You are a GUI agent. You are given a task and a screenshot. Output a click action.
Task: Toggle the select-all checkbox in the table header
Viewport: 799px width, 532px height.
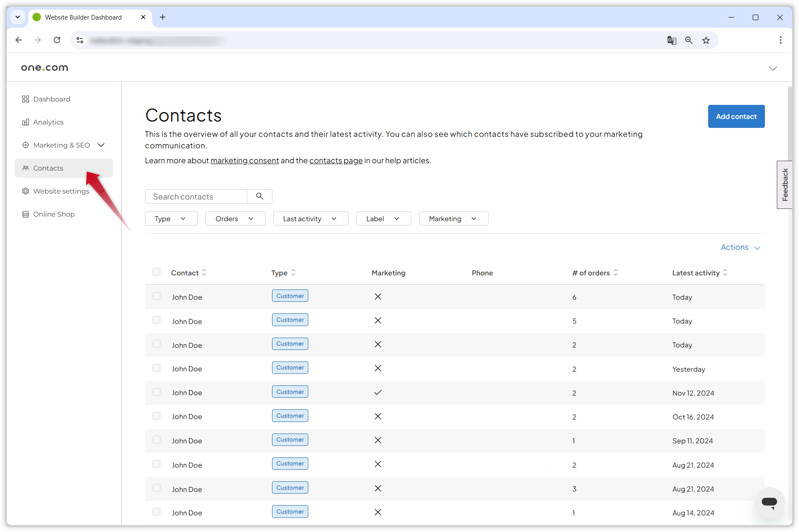[x=156, y=272]
